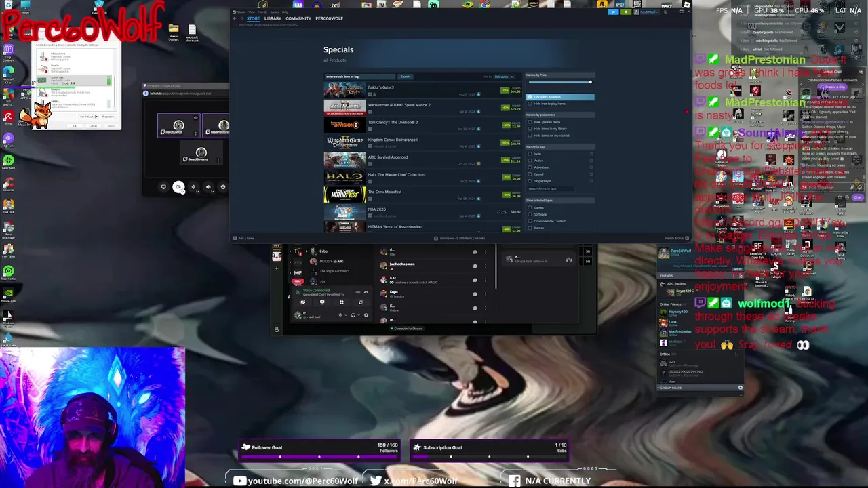Open Discord input device options arrow

coord(346,315)
